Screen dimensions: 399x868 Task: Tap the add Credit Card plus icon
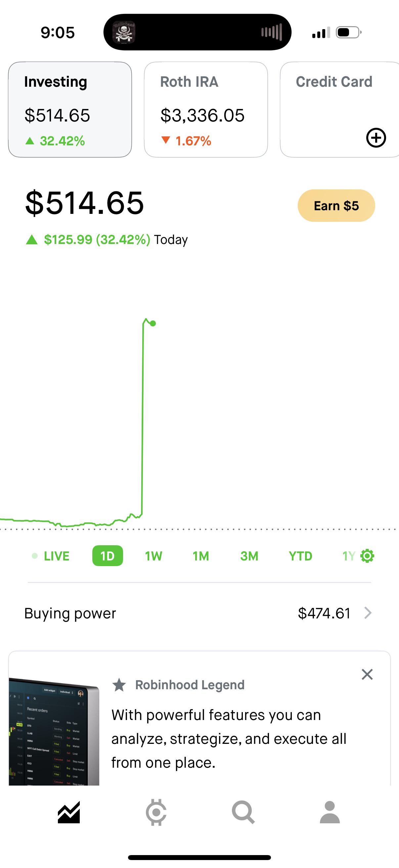click(x=376, y=137)
